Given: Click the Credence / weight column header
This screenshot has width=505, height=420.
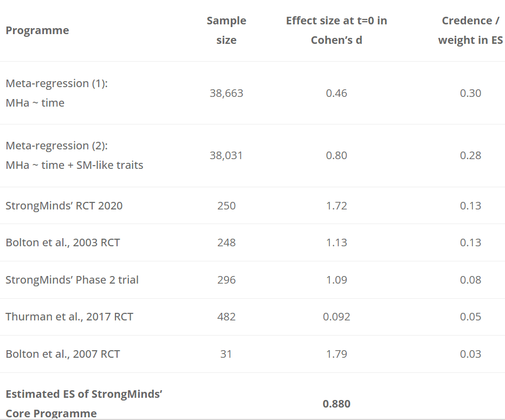Looking at the screenshot, I should coord(470,30).
